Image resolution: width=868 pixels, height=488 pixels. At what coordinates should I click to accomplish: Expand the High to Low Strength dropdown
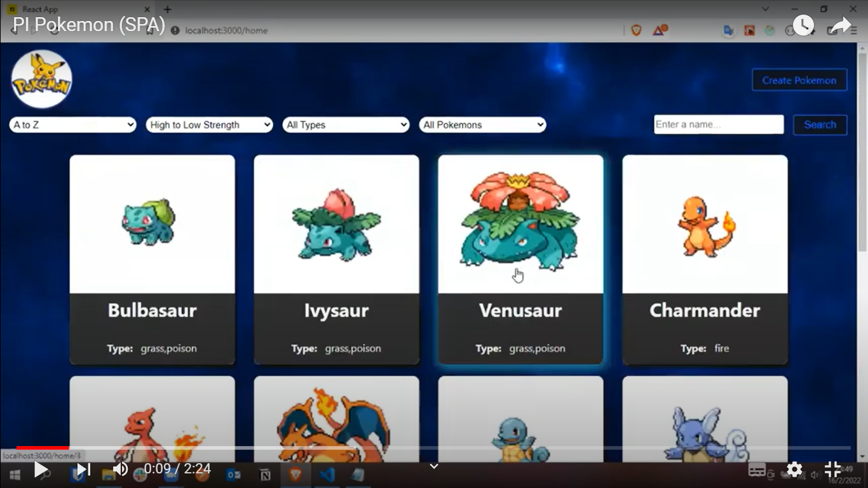[x=209, y=125]
